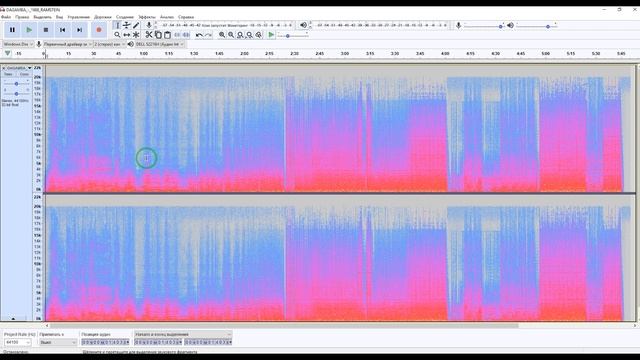640x360 pixels.
Task: Adjust the track gain slider
Action: [16, 84]
